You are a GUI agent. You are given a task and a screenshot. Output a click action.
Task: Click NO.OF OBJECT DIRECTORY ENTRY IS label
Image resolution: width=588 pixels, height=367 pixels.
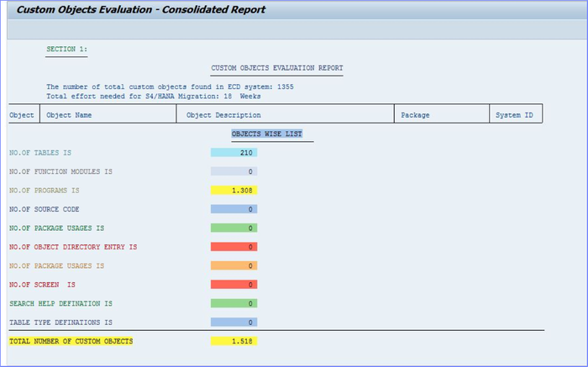click(x=72, y=247)
